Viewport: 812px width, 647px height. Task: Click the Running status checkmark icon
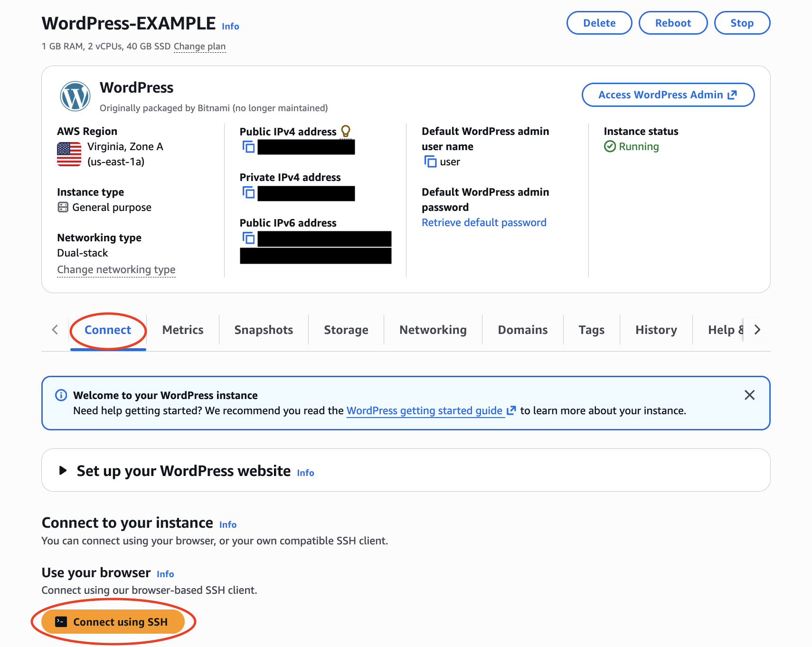(610, 146)
